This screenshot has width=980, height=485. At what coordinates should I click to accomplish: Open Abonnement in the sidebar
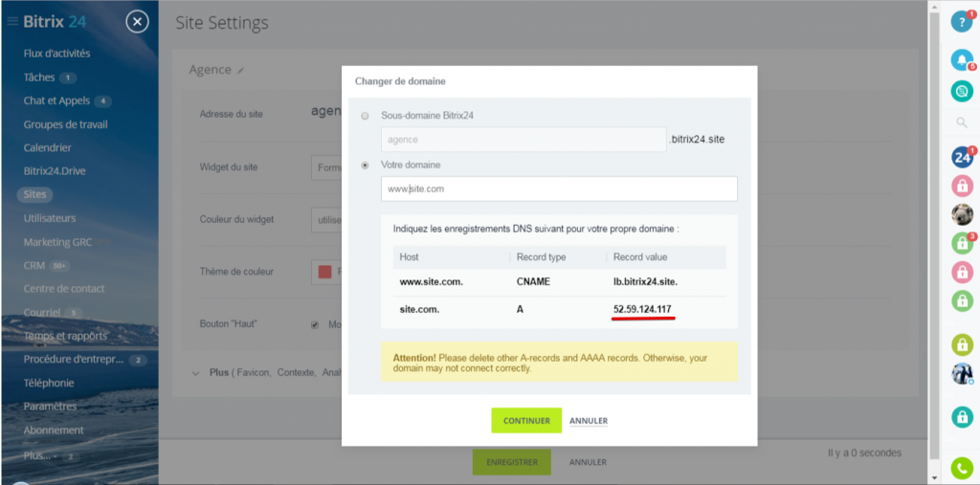pyautogui.click(x=54, y=430)
